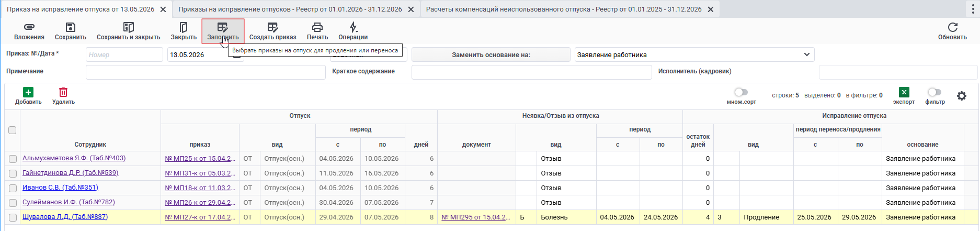Viewport: 980px width, 231px height.
Task: Open employee link Иванов С.В. (Таб.№351)
Action: tap(60, 188)
